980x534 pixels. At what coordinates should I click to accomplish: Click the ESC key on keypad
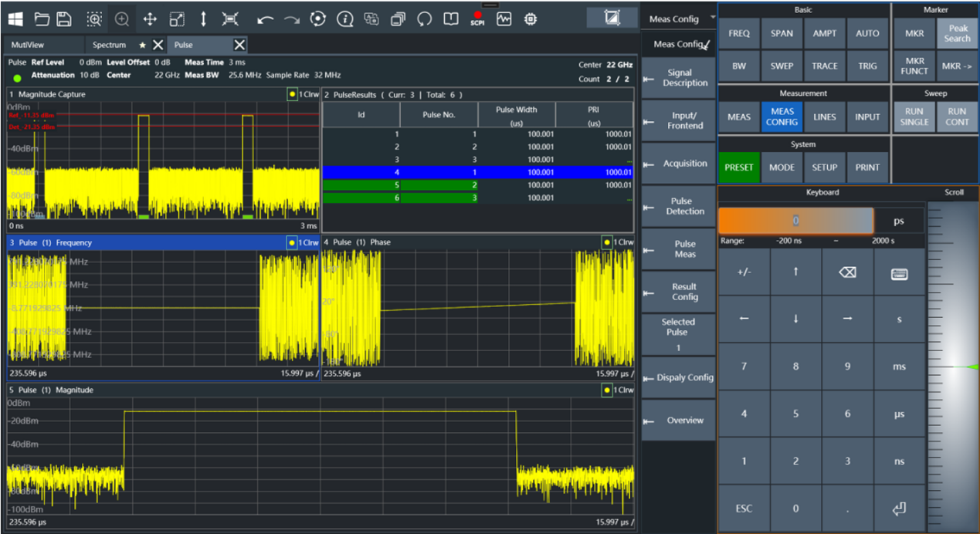(744, 509)
